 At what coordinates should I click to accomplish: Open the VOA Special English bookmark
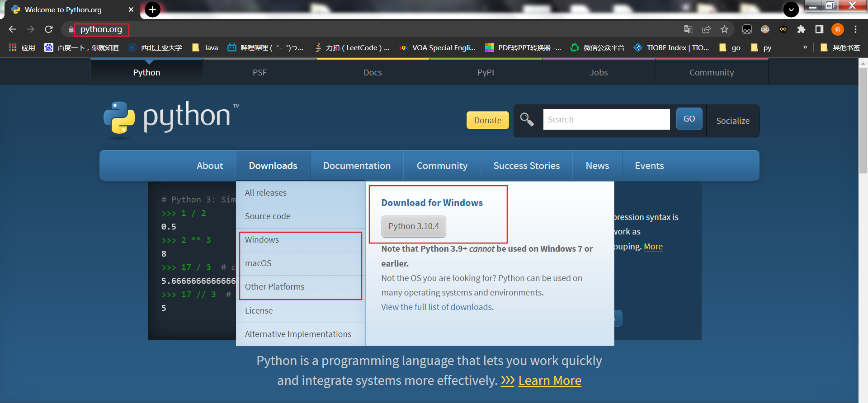438,47
